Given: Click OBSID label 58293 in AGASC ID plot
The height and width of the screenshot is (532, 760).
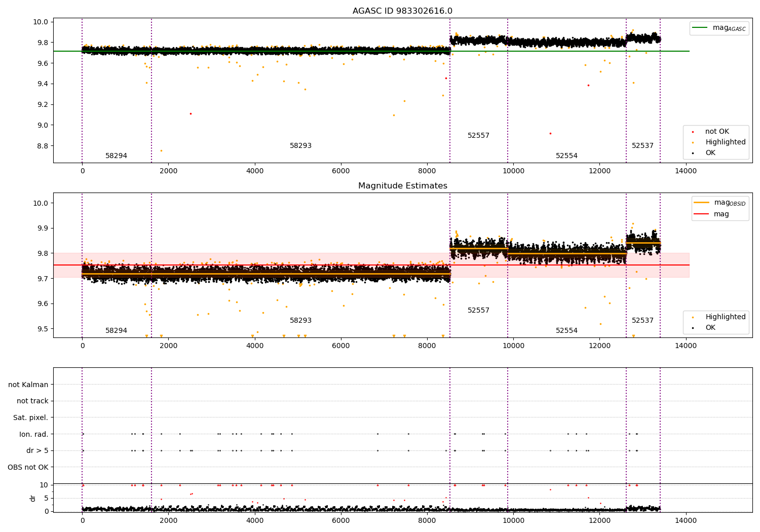Looking at the screenshot, I should (x=300, y=146).
